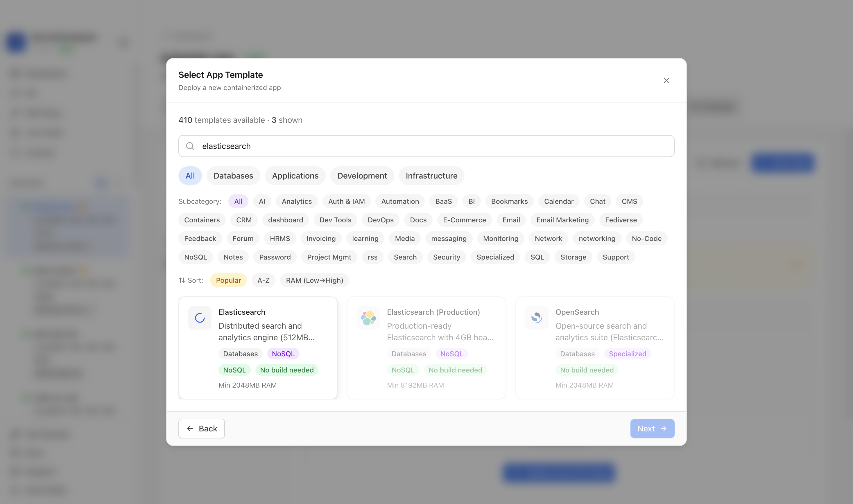The height and width of the screenshot is (504, 853).
Task: Select the Applications category tab
Action: click(x=295, y=176)
